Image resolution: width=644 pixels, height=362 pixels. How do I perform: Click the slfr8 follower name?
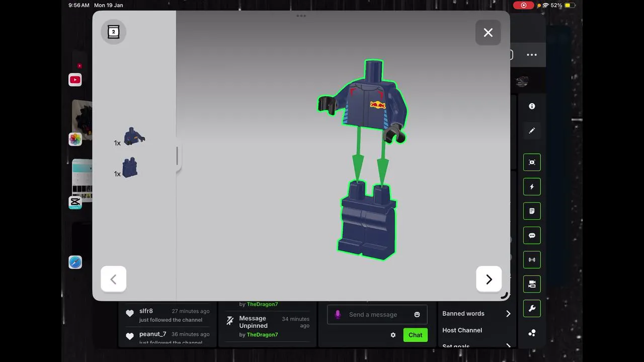click(146, 311)
